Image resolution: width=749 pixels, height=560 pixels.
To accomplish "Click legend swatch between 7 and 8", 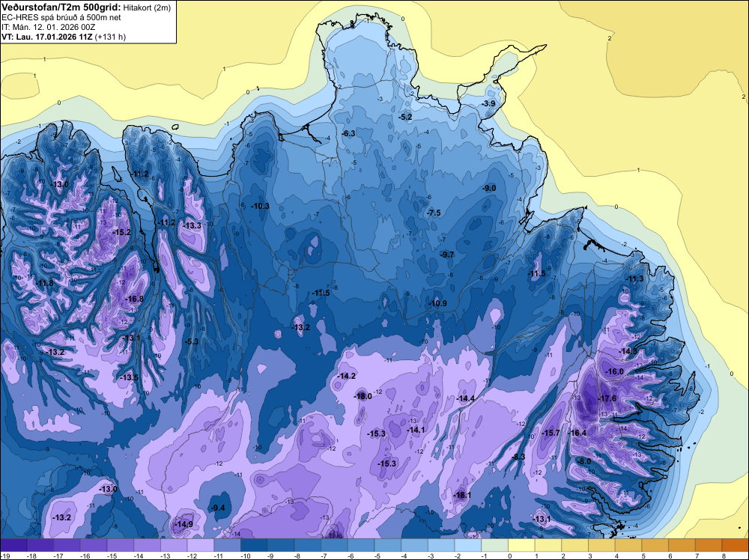I will 709,545.
